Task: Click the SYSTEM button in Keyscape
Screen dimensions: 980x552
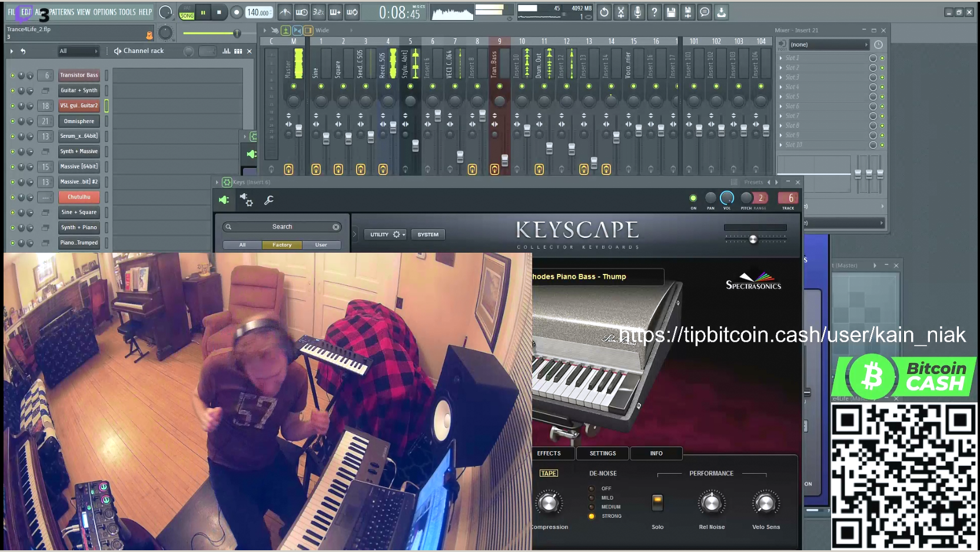Action: click(x=428, y=234)
